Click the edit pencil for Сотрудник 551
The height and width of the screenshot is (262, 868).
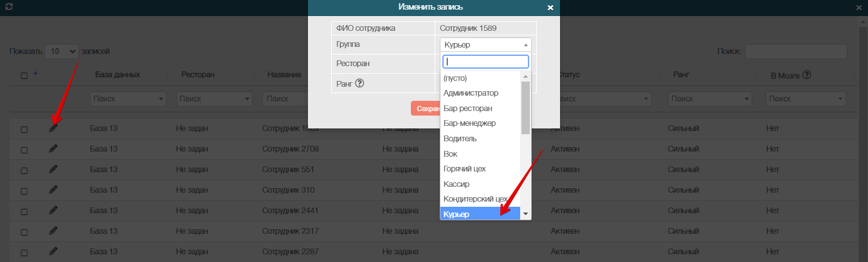(x=53, y=170)
